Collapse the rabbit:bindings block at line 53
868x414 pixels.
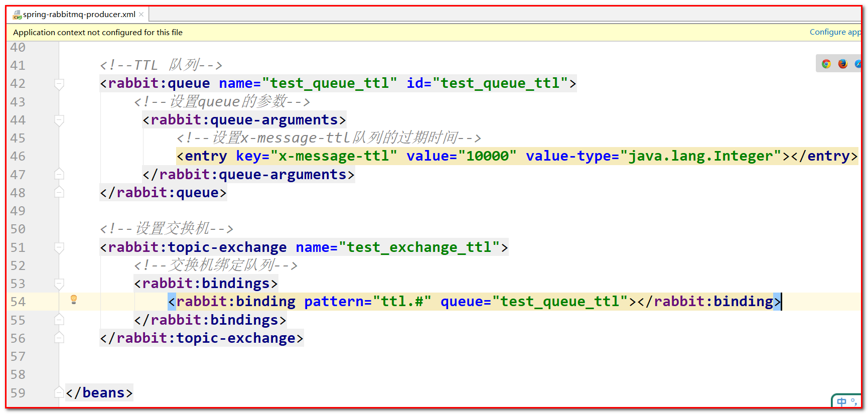click(59, 284)
